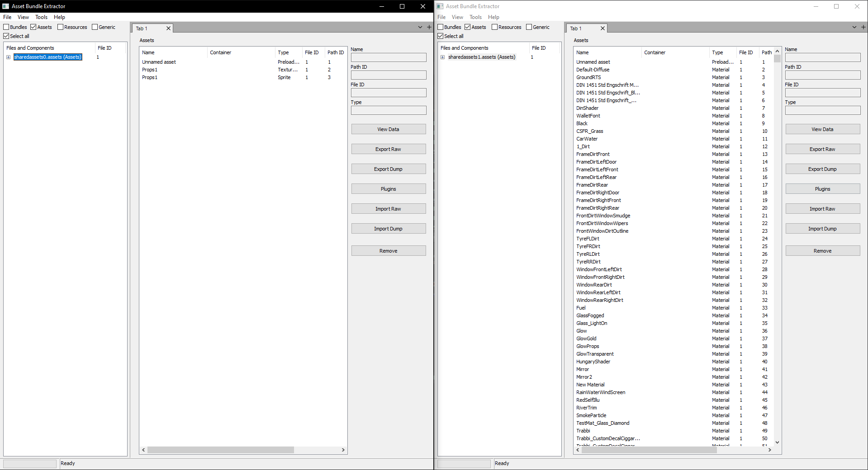868x470 pixels.
Task: Add a new tab in left window
Action: 429,27
